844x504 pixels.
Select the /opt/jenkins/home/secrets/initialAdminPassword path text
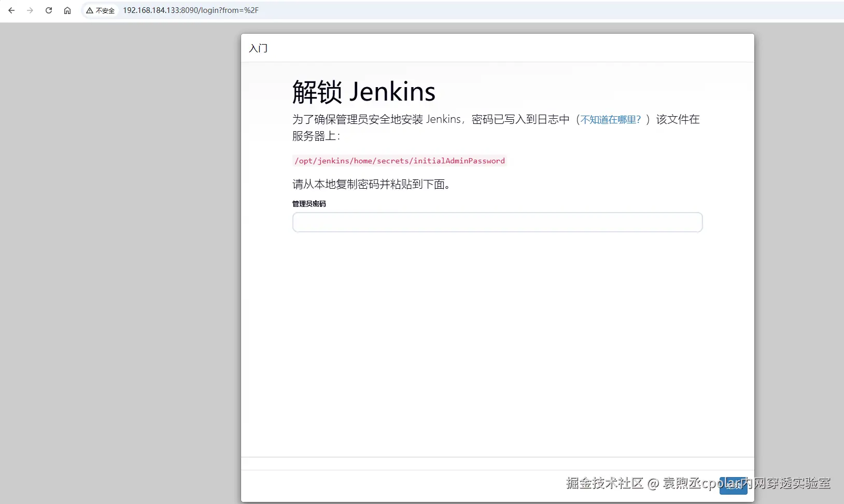(399, 161)
